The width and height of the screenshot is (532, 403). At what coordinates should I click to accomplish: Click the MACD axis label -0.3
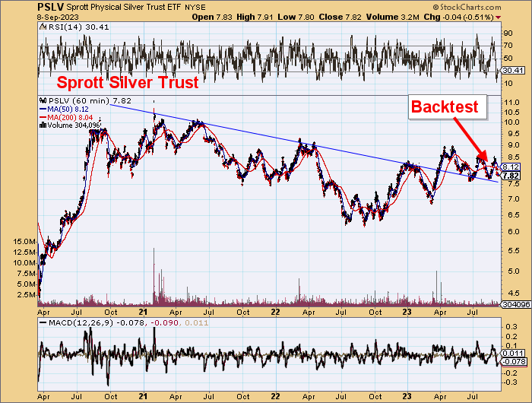[x=510, y=382]
